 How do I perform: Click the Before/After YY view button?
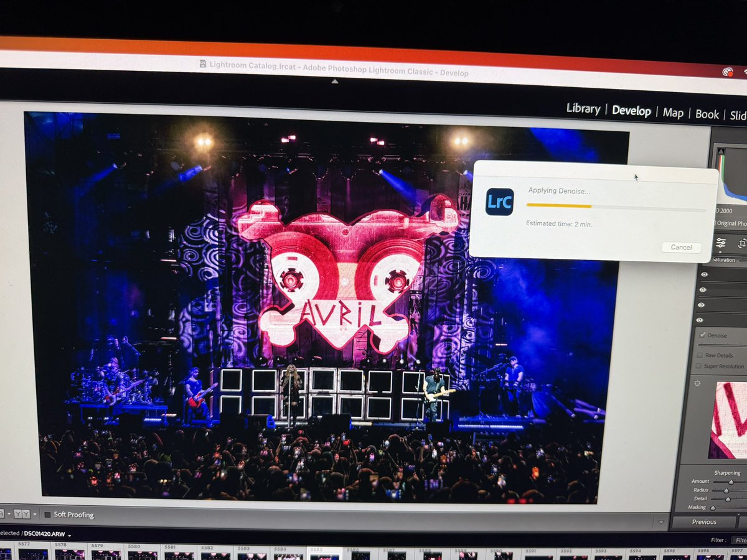pos(21,514)
